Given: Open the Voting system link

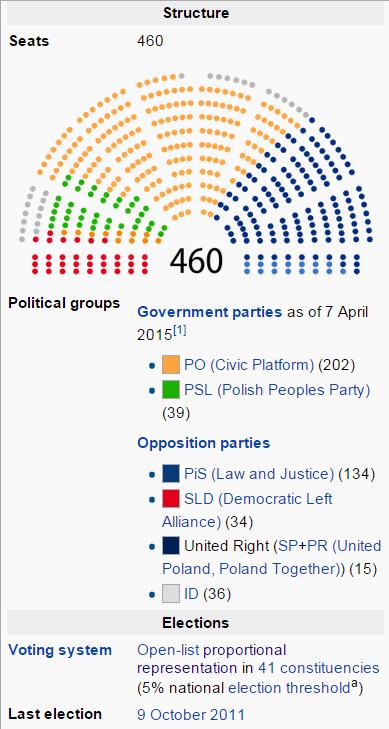Looking at the screenshot, I should click(60, 649).
